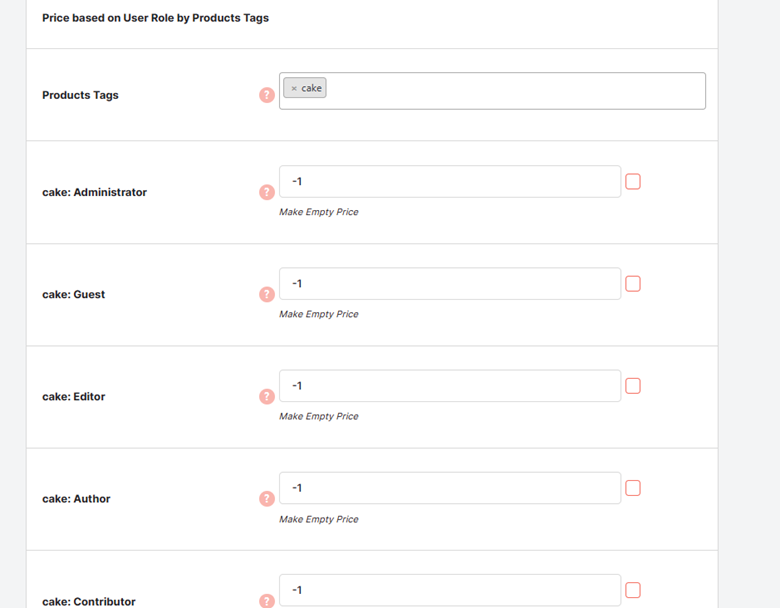Viewport: 780px width, 608px height.
Task: Enable Make Empty Price for Administrator
Action: pos(633,182)
